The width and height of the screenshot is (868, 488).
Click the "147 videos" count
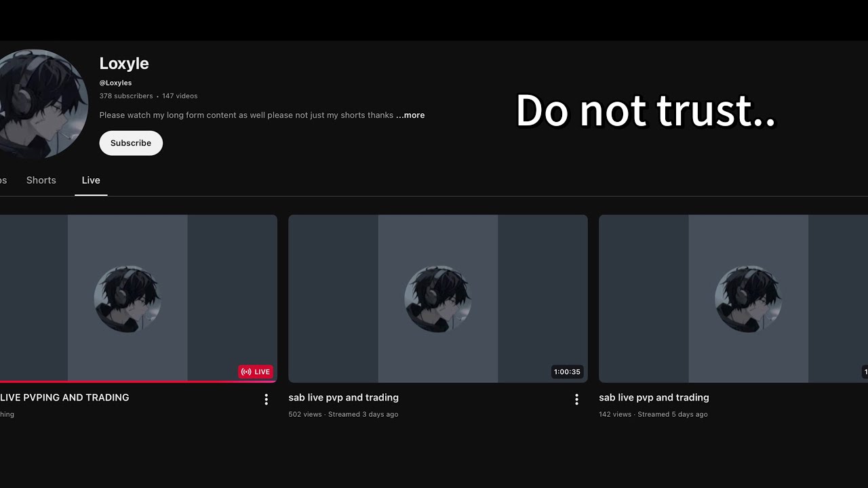(180, 96)
